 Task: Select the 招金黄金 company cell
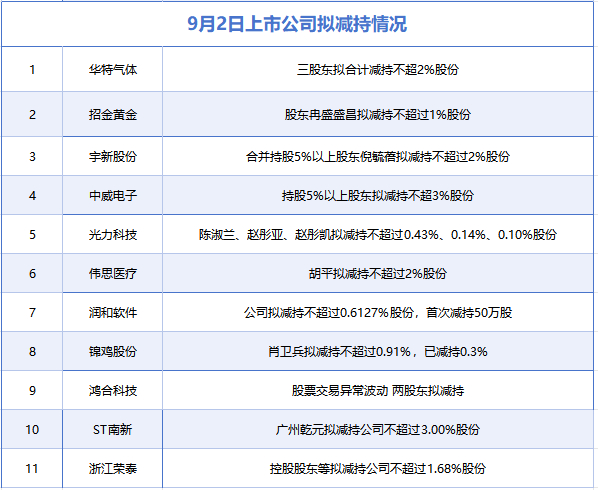[x=113, y=114]
